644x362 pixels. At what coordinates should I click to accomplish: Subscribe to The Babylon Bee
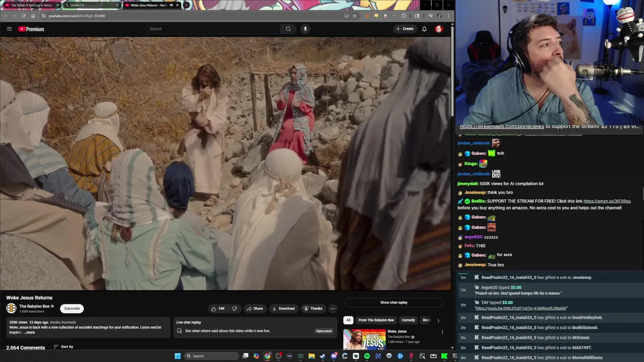pos(72,309)
